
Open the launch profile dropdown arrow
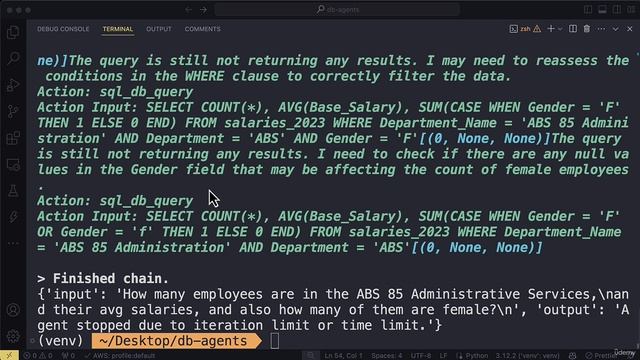(560, 29)
